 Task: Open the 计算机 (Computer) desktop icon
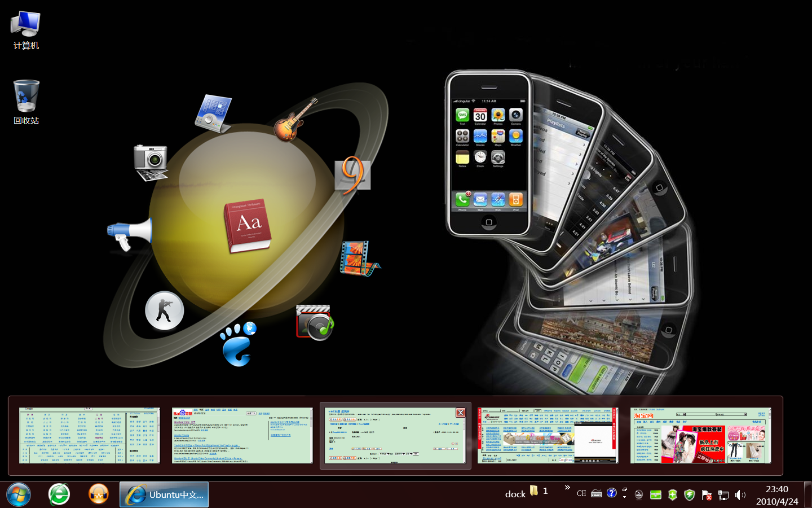tap(26, 30)
